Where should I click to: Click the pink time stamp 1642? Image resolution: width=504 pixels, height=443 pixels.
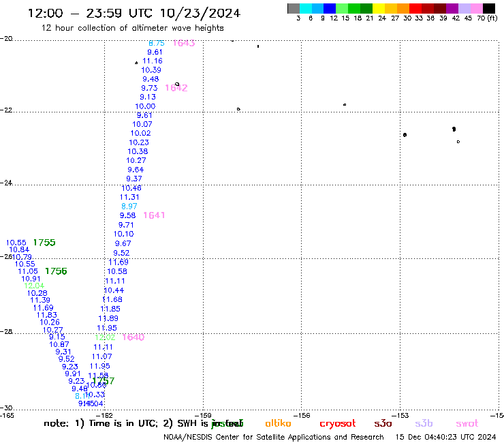[x=176, y=88]
